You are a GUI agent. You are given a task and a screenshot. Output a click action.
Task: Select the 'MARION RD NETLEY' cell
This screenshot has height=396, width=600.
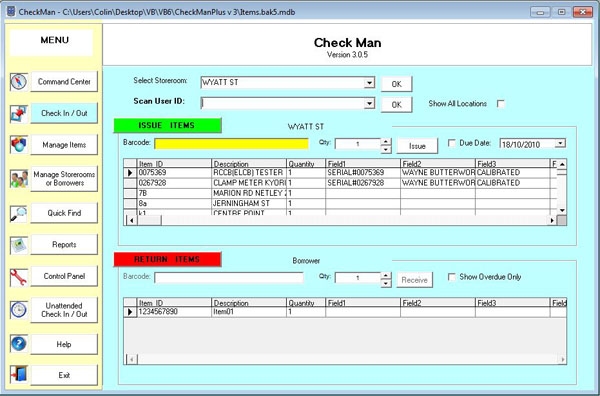[x=249, y=193]
